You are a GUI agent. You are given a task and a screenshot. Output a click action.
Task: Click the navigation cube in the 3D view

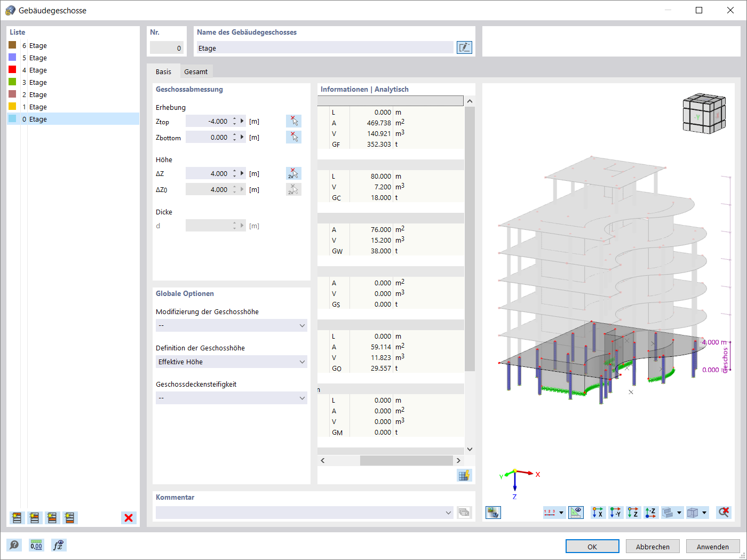click(704, 113)
